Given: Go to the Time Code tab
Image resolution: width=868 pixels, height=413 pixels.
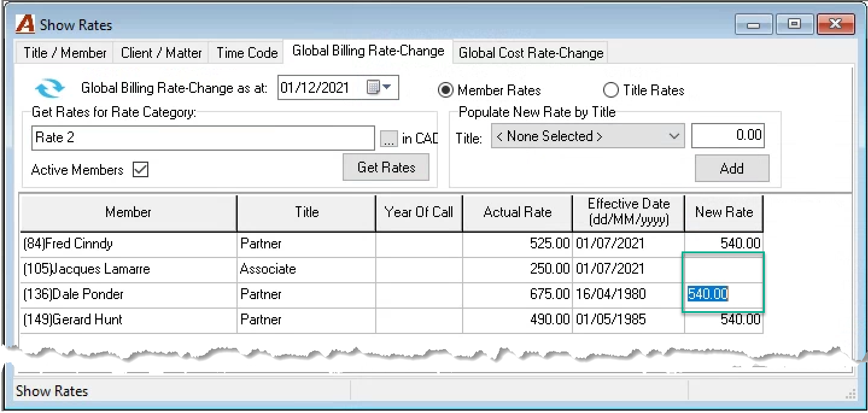Looking at the screenshot, I should [x=247, y=52].
